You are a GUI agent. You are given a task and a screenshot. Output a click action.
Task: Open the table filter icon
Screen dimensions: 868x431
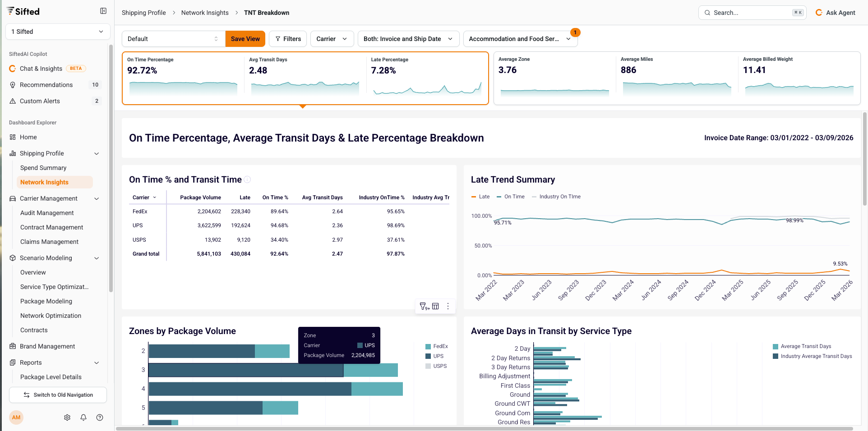424,307
